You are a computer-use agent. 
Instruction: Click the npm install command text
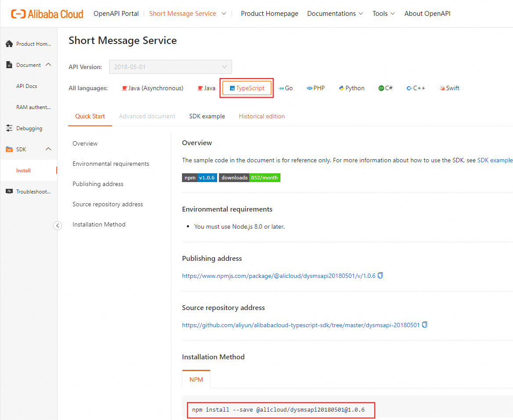(278, 410)
